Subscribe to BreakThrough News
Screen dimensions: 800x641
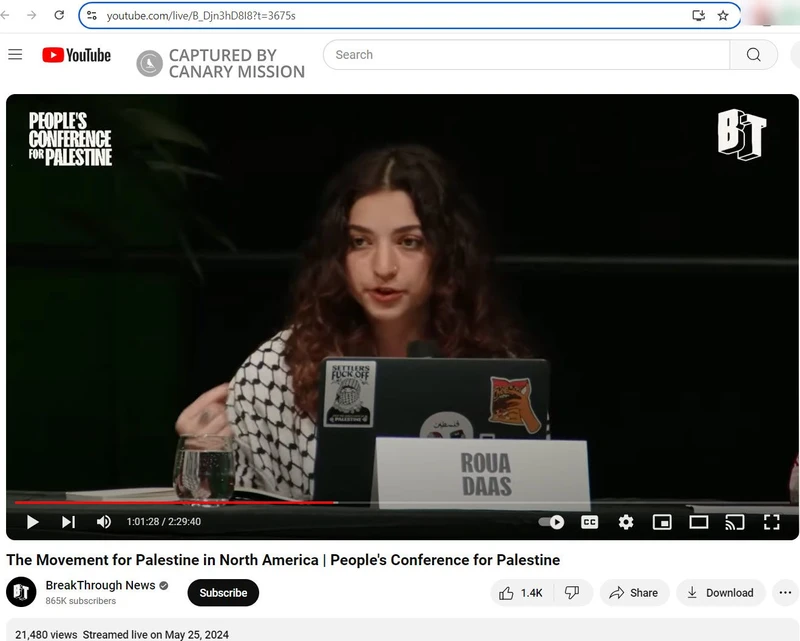[223, 593]
